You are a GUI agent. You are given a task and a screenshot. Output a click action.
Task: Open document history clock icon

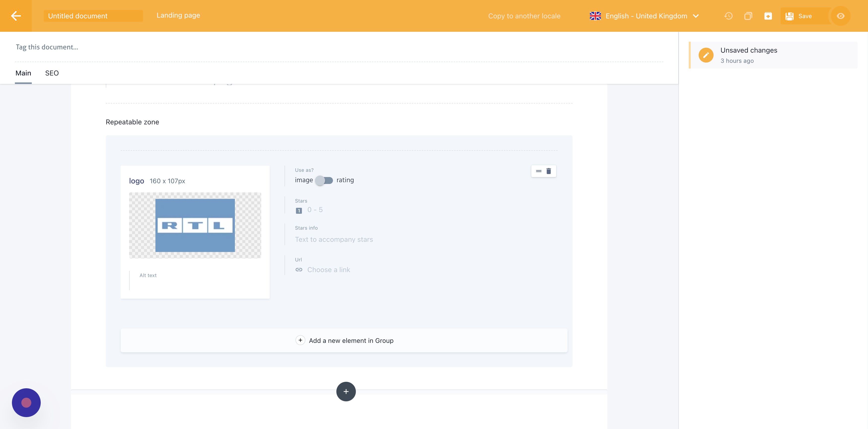point(728,16)
